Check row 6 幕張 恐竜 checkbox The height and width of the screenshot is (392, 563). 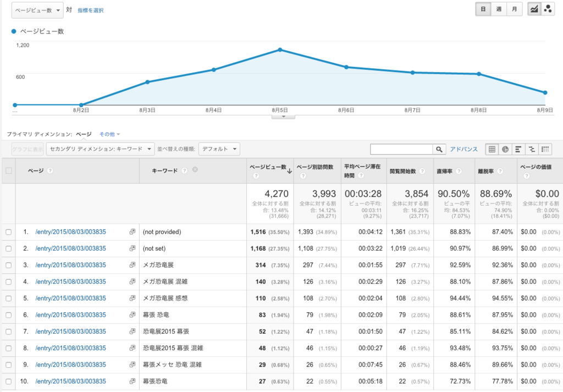point(9,315)
